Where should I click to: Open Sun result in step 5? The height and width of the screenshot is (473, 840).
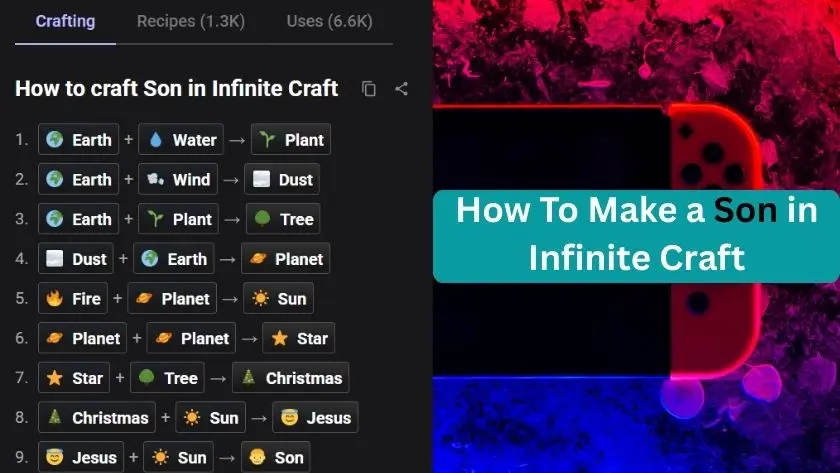point(279,298)
